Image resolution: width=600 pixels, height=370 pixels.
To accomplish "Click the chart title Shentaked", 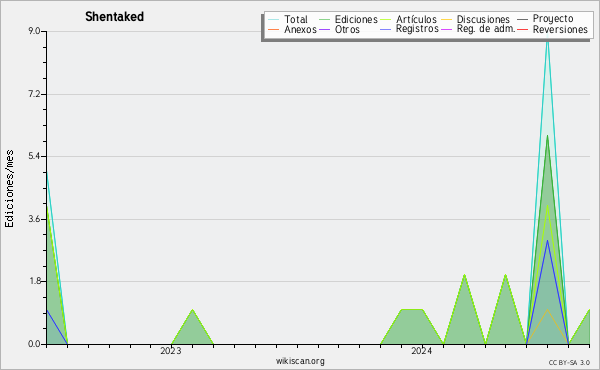I will [114, 17].
